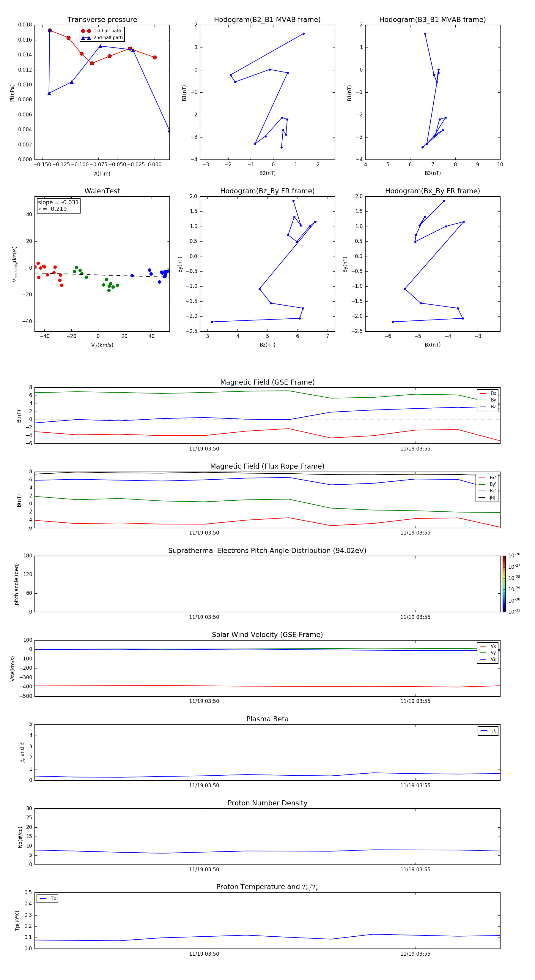Click the empty pitch angle distribution plot area
Screen dimensions: 535x980
267,584
